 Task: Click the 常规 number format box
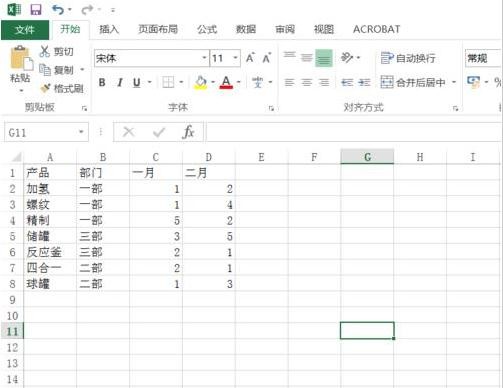click(x=483, y=58)
